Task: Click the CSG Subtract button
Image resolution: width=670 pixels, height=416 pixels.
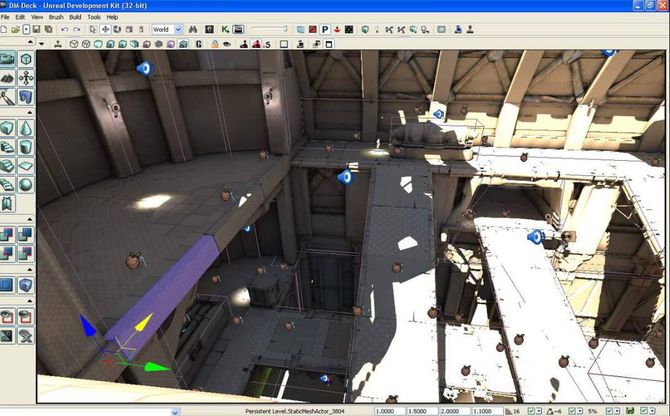Action: tap(26, 234)
